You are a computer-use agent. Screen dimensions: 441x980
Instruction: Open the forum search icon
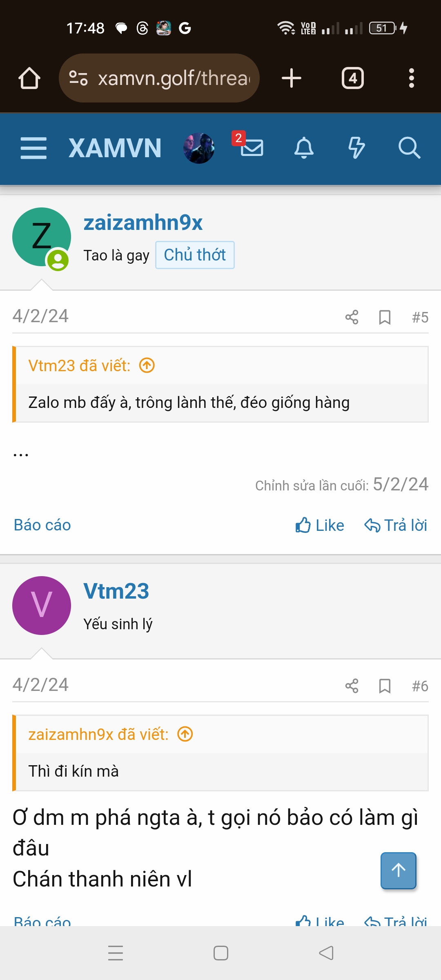point(409,148)
